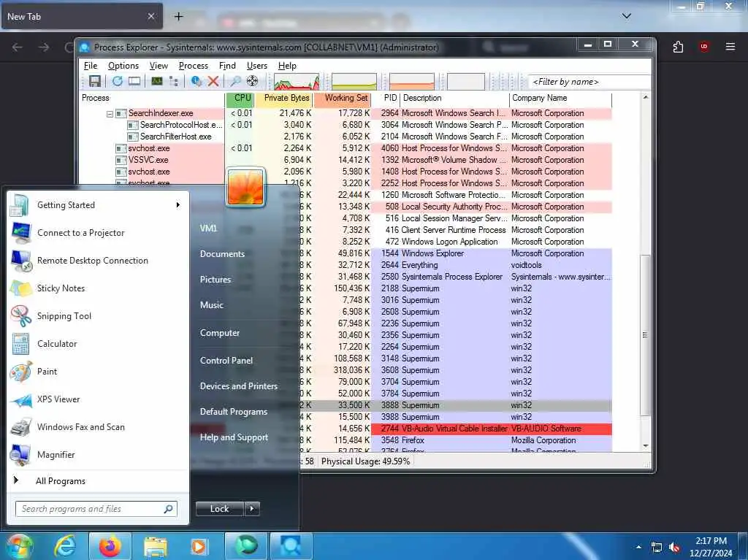The image size is (748, 560).
Task: Launch Remote Desktop Connection
Action: pos(97,261)
